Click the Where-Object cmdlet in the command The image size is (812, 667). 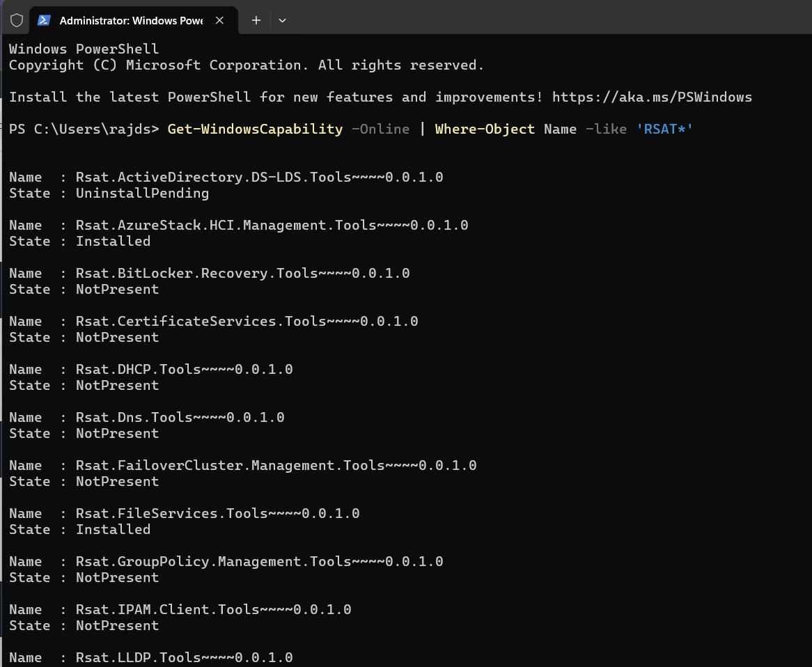coord(485,129)
